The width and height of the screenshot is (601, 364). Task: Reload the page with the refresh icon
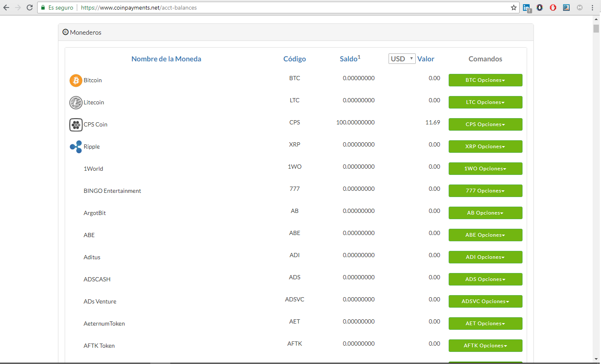[30, 8]
